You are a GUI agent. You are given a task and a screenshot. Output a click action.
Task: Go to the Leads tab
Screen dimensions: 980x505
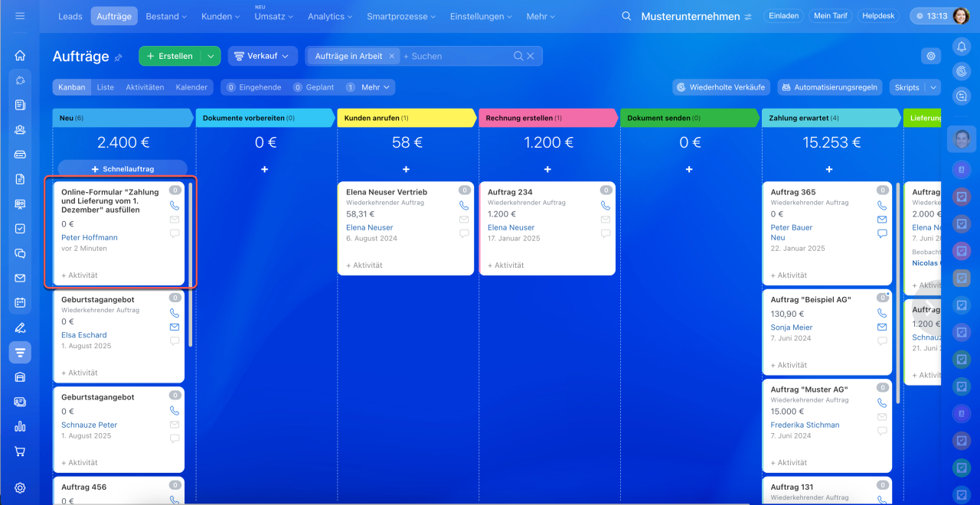70,16
